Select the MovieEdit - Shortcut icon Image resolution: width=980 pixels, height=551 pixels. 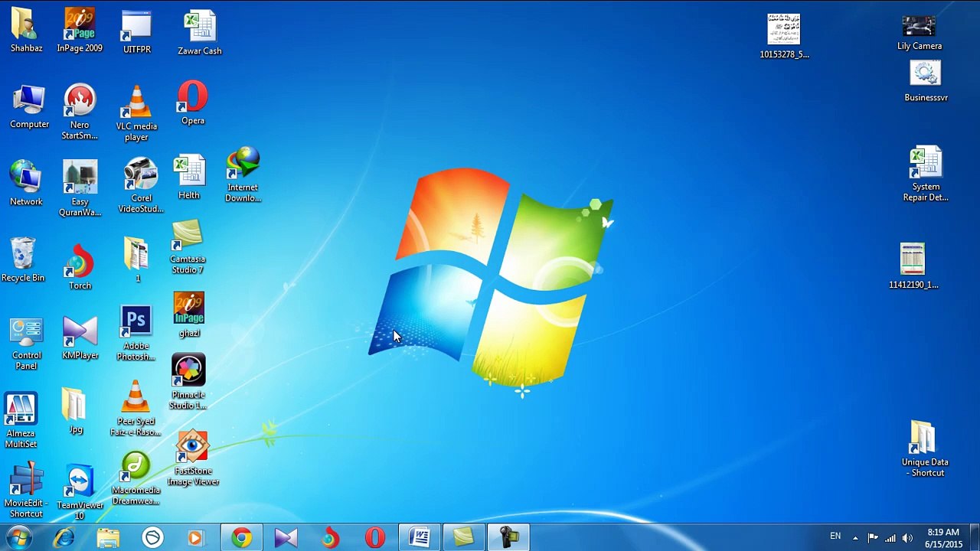[x=26, y=490]
